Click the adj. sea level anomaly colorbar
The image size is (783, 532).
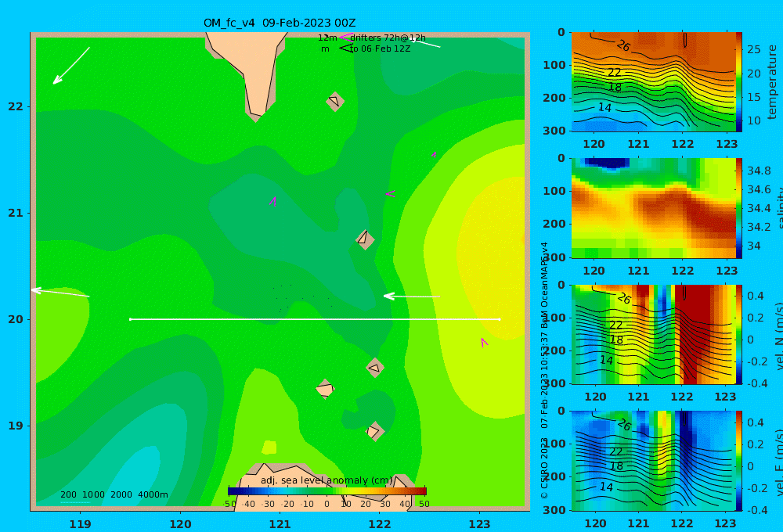[x=327, y=491]
